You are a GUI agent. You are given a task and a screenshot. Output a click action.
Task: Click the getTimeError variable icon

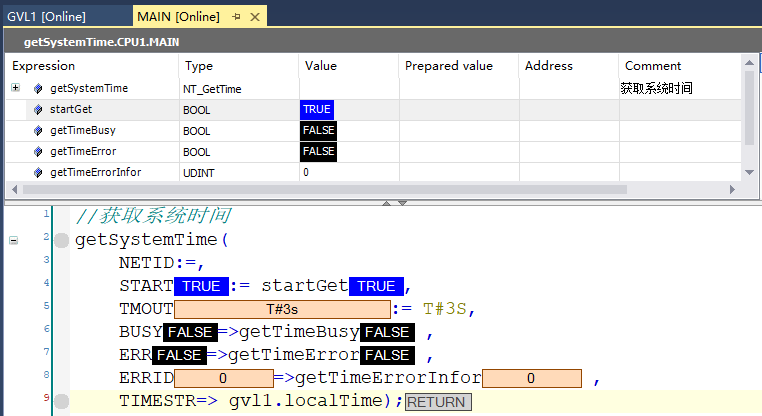click(x=38, y=152)
